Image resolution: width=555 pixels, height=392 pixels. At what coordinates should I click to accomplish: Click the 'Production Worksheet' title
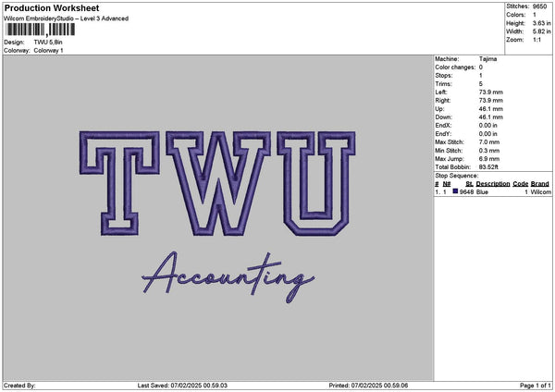click(x=52, y=7)
